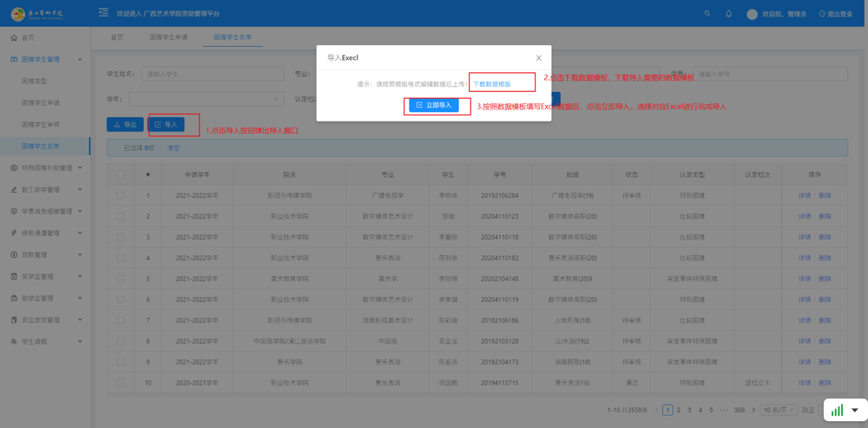The width and height of the screenshot is (868, 428).
Task: Click the search magnifier icon in header
Action: tap(707, 14)
